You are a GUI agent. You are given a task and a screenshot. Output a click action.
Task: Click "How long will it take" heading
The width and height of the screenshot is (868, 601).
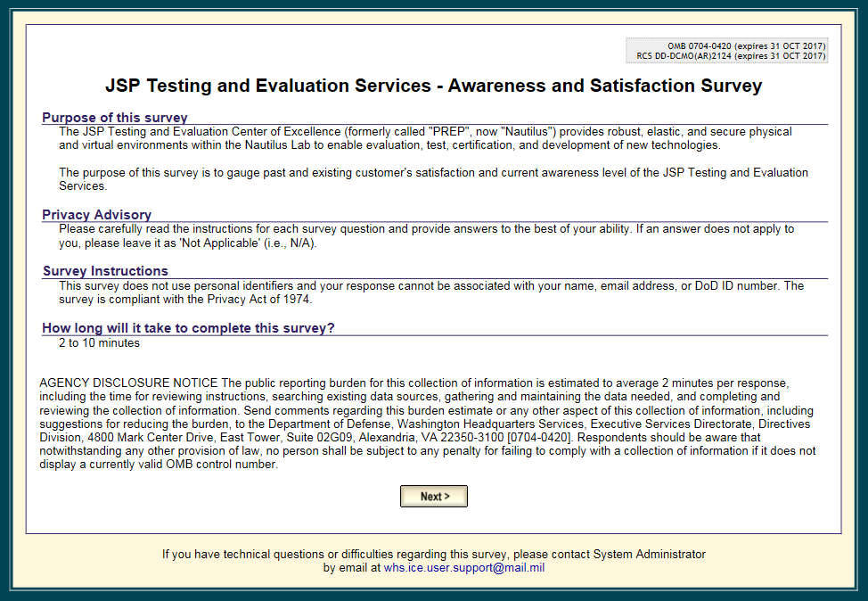click(x=188, y=328)
